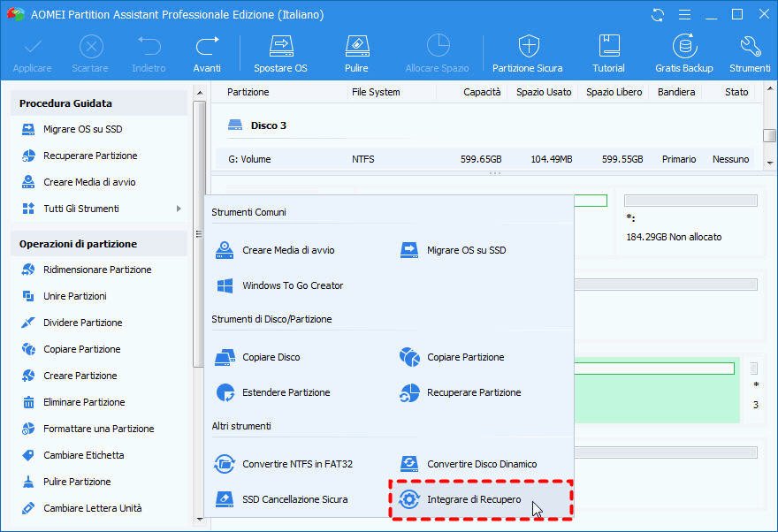Viewport: 778px width, 532px height.
Task: Open the hamburger menu in title bar
Action: [x=684, y=15]
